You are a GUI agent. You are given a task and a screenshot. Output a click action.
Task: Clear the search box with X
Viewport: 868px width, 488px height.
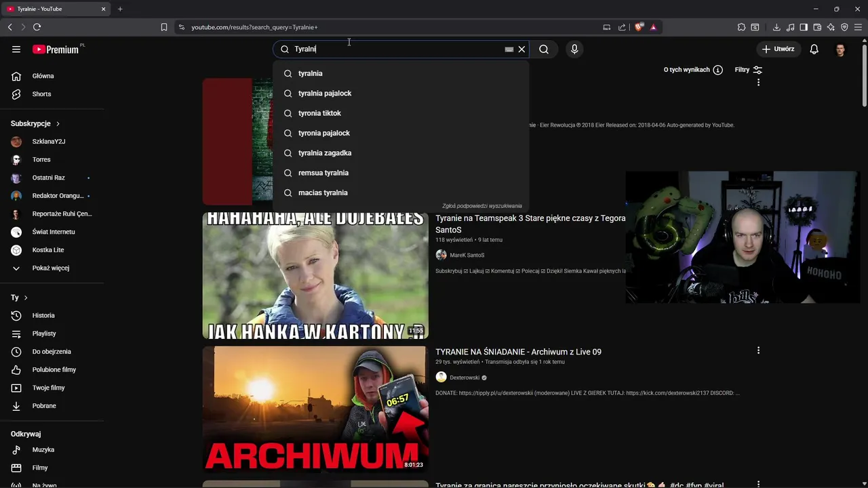(x=521, y=49)
